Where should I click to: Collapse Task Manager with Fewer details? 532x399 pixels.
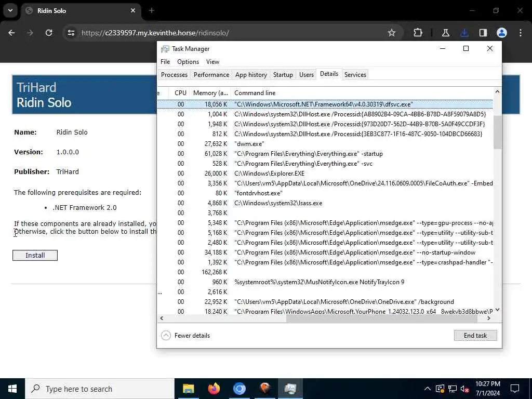coord(185,336)
